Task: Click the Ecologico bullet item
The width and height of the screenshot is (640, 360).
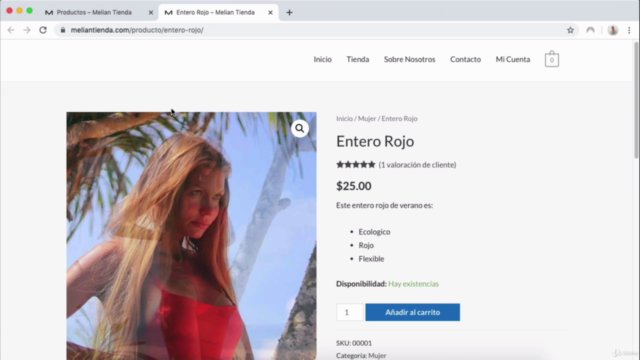Action: [x=374, y=232]
